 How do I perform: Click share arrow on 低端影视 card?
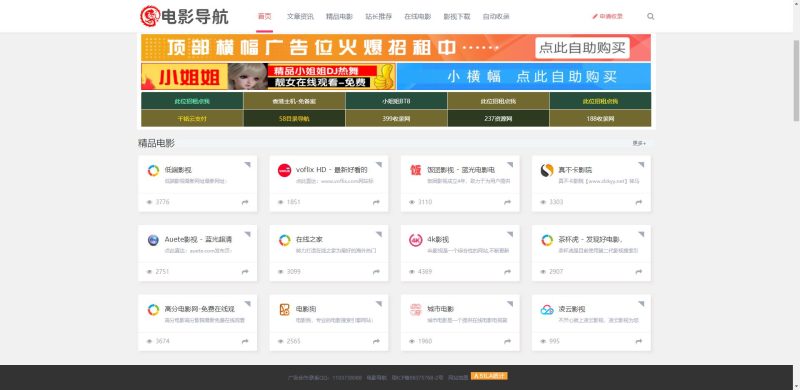(245, 202)
